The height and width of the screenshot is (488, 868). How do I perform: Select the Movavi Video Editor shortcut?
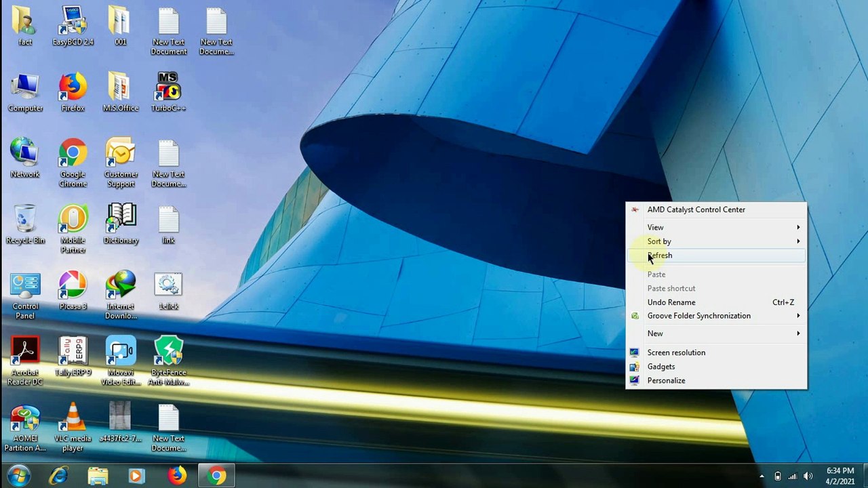click(120, 361)
